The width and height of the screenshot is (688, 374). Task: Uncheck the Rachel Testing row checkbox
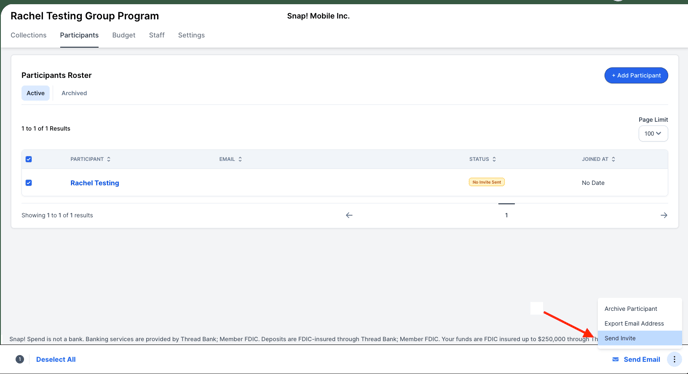tap(29, 183)
